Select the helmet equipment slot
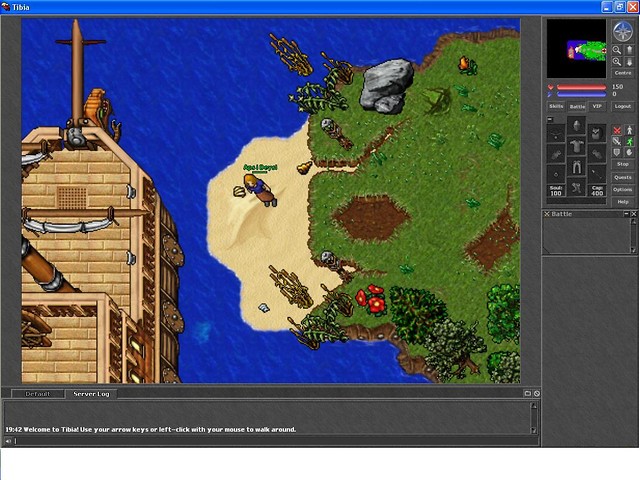The width and height of the screenshot is (640, 480). (x=576, y=126)
